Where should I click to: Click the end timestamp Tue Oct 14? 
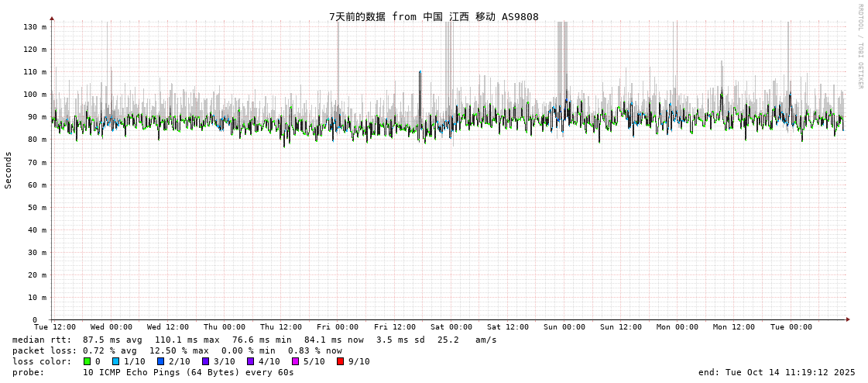[x=777, y=372]
